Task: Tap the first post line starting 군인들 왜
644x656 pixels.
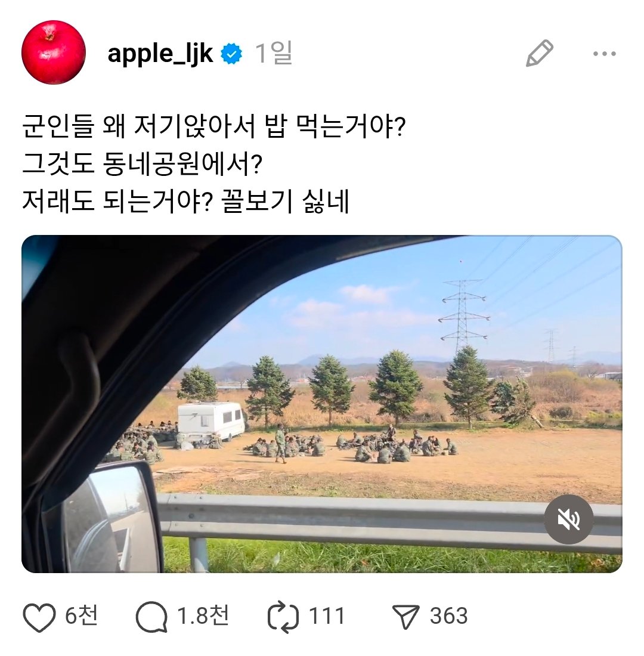Action: 213,126
